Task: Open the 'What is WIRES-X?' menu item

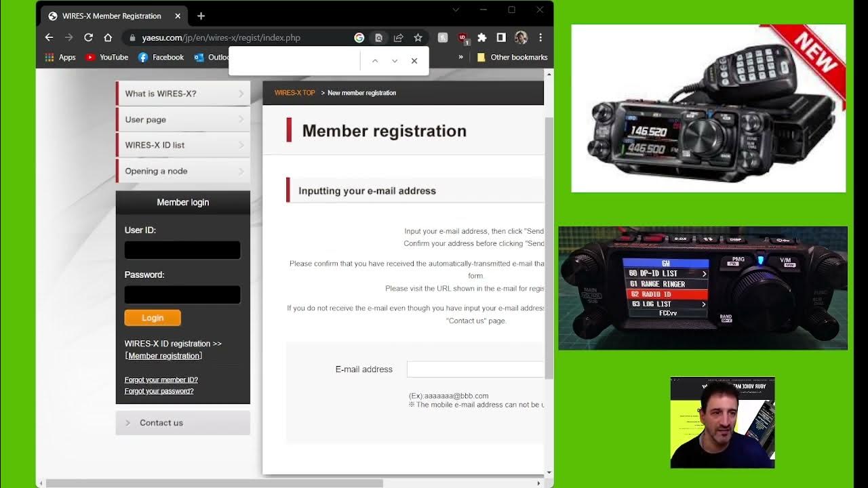Action: [x=183, y=94]
